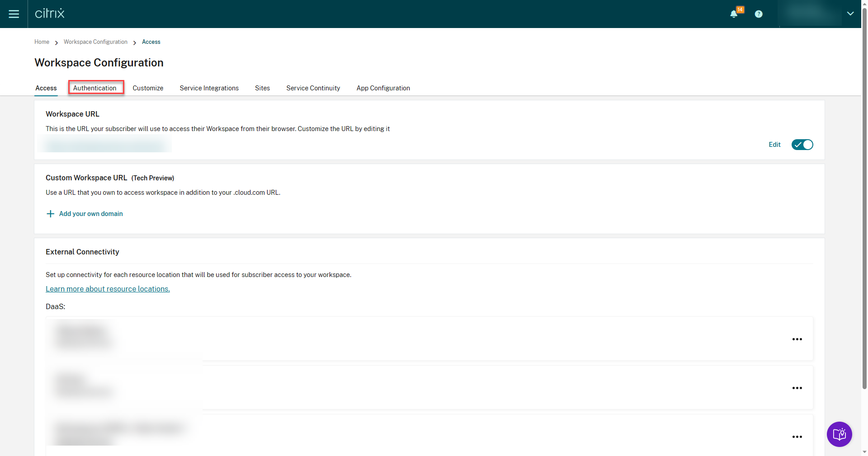Click Add your own domain
This screenshot has width=868, height=456.
[91, 214]
